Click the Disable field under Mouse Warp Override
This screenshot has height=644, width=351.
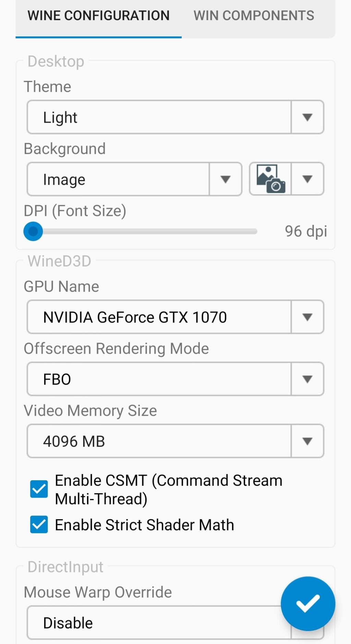[137, 623]
